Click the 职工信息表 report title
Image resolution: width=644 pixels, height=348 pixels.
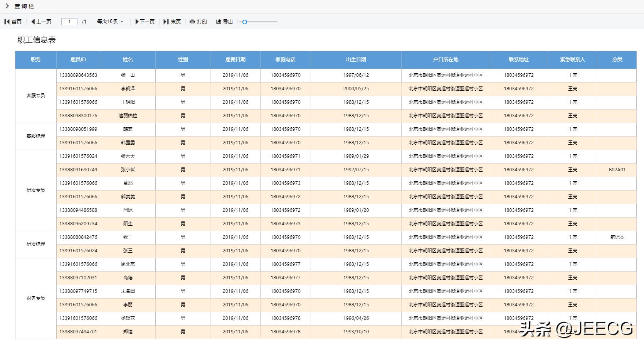(x=35, y=40)
